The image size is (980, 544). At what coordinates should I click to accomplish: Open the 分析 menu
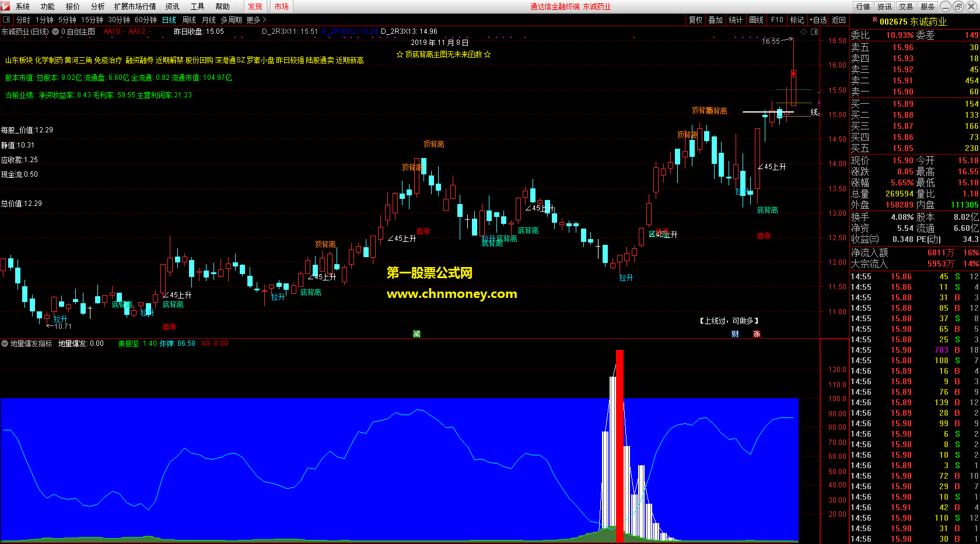pos(98,6)
